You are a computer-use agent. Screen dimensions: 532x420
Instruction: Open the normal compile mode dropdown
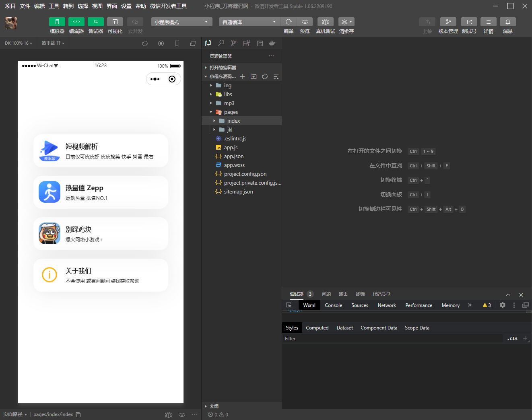[249, 22]
